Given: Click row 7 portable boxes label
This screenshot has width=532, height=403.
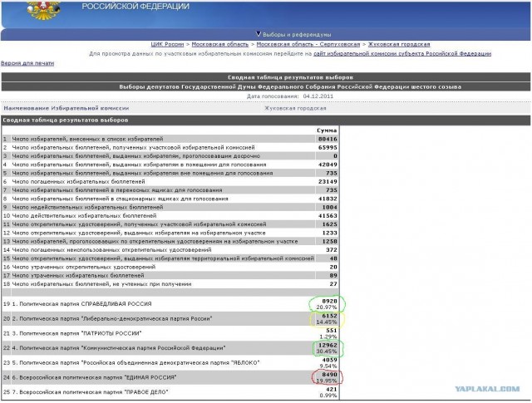Looking at the screenshot, I should click(116, 190).
